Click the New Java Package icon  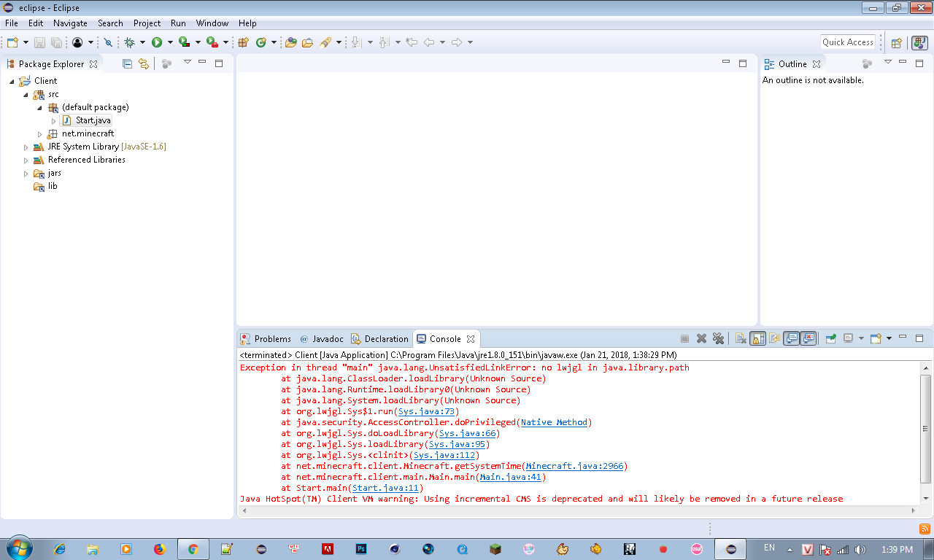pyautogui.click(x=243, y=42)
